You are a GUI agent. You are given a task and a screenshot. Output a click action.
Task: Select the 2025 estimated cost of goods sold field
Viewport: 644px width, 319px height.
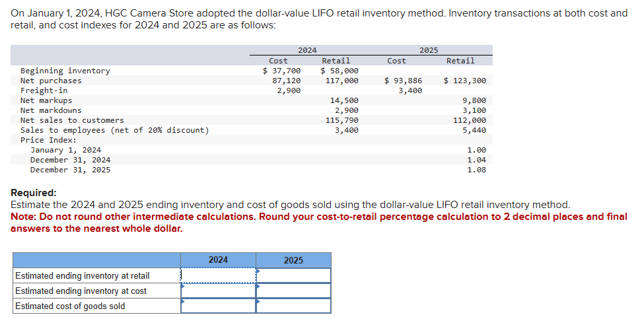point(294,306)
